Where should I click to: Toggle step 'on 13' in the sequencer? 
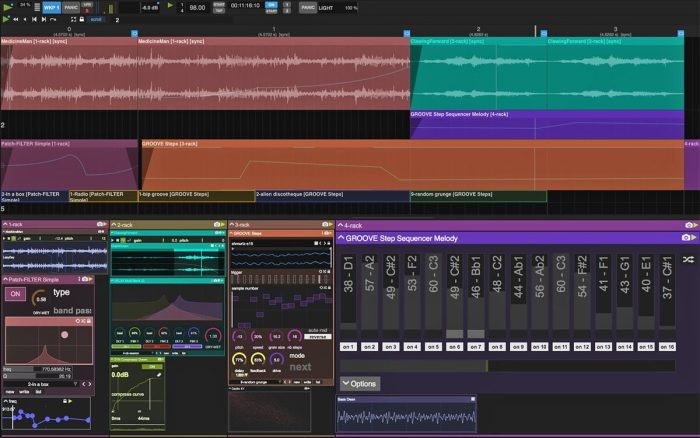coord(603,347)
